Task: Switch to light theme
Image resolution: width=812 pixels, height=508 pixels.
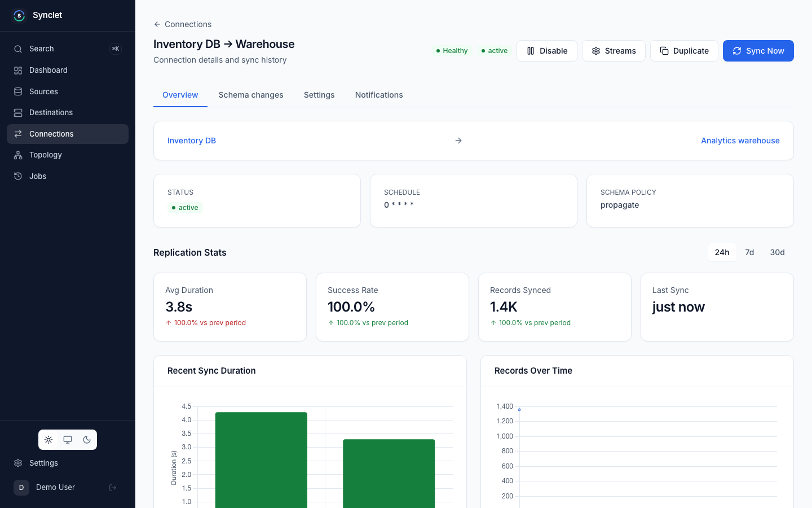Action: 48,440
